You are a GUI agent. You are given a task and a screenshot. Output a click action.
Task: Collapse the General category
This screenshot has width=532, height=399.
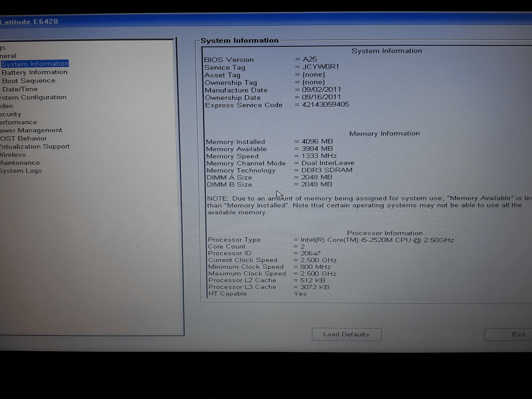(8, 56)
